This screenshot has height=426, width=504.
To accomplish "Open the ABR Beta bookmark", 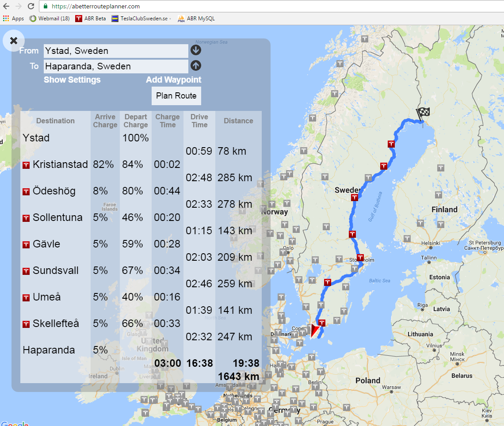I will 91,19.
